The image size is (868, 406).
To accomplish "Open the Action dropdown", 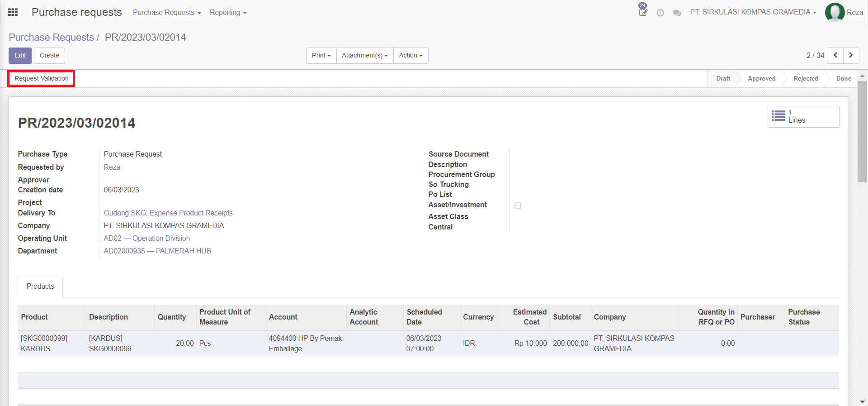I will (x=411, y=55).
